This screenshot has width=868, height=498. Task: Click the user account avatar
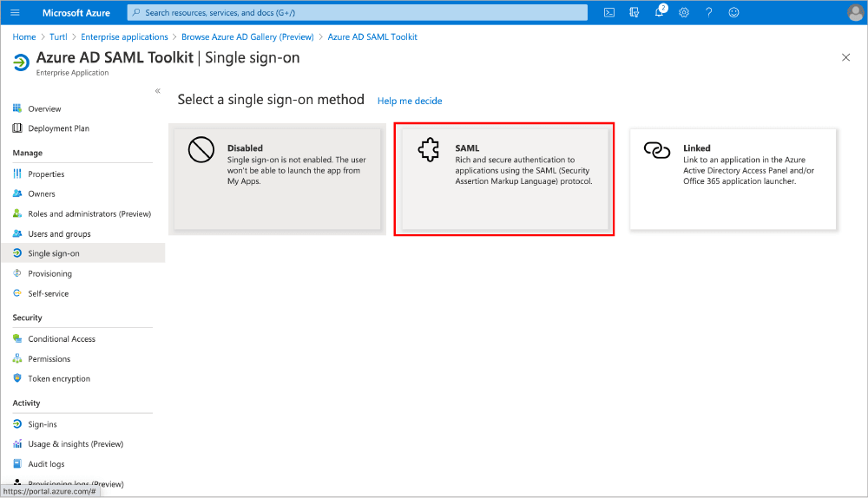854,12
